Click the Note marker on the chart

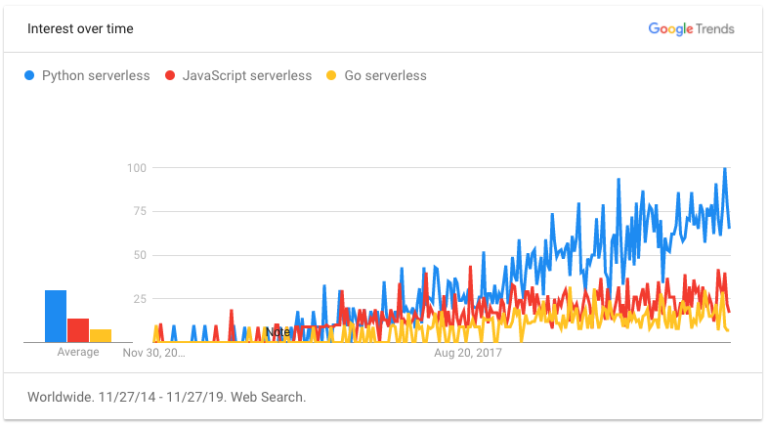click(278, 333)
